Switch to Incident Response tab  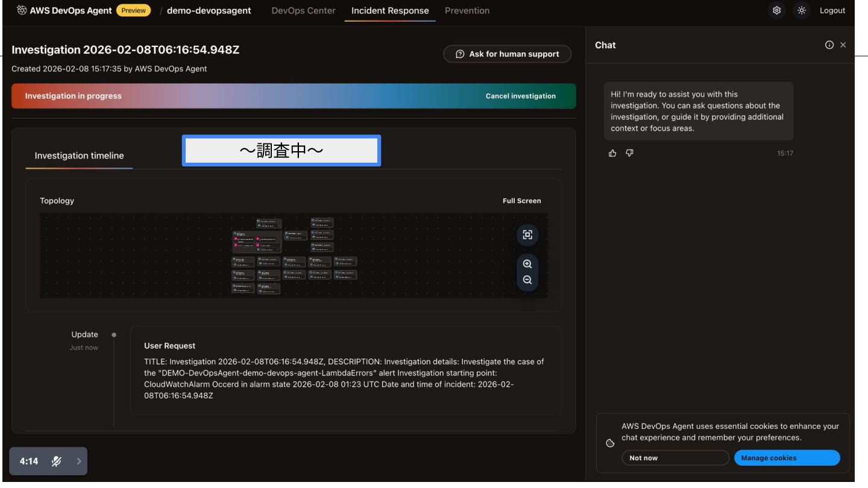[x=390, y=10]
